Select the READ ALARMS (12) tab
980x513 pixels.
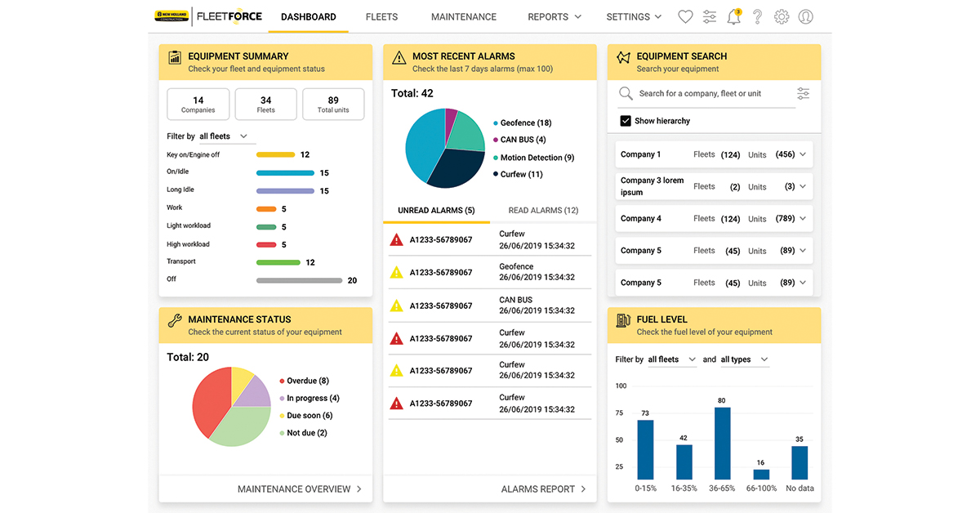point(543,211)
